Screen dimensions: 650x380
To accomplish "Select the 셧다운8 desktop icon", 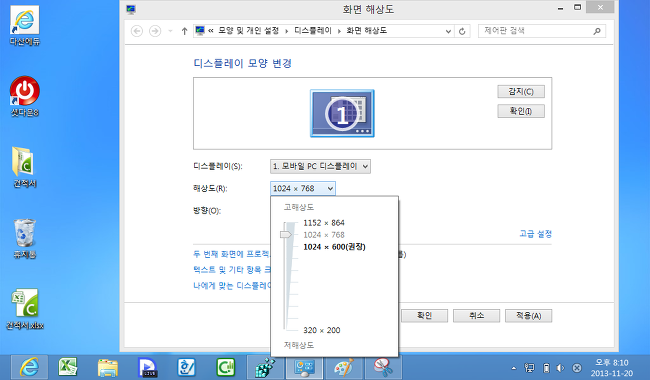I will point(25,96).
